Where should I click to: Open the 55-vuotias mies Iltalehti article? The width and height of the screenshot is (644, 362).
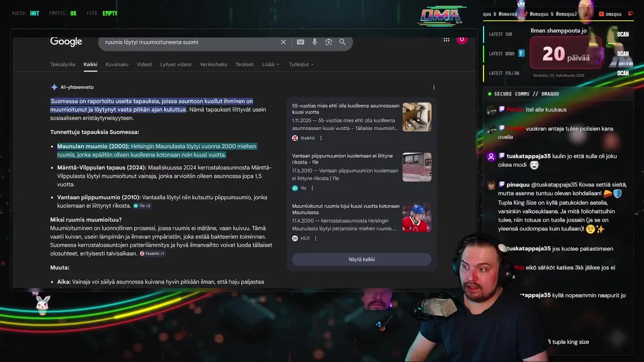(346, 109)
